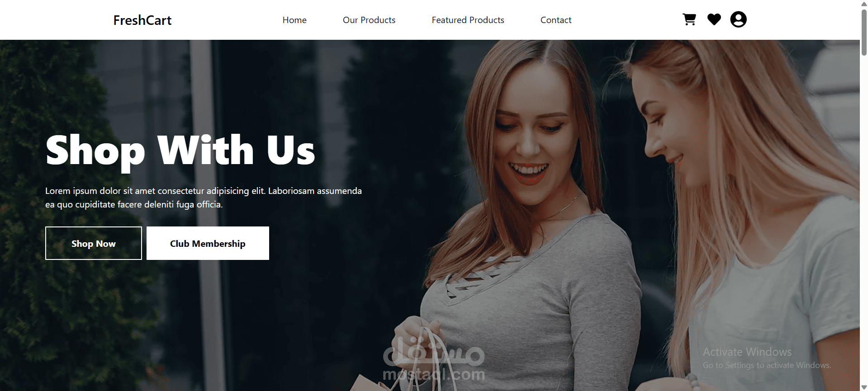868x391 pixels.
Task: Select Featured Products nav item
Action: 468,20
